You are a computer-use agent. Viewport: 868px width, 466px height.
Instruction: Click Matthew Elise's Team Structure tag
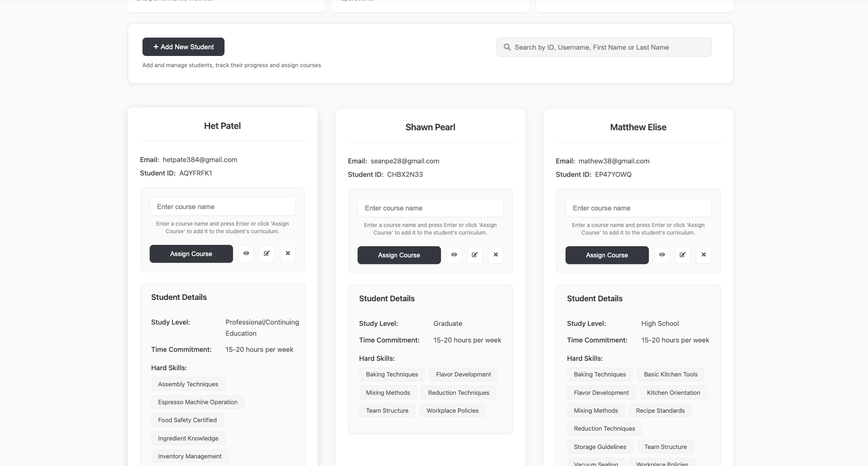665,447
